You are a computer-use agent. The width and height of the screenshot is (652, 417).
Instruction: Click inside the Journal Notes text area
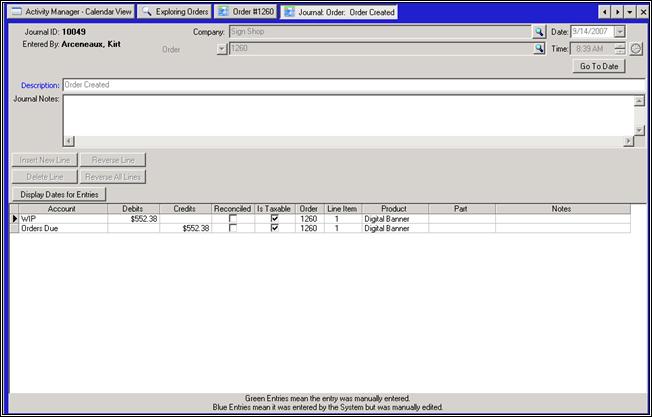(348, 116)
